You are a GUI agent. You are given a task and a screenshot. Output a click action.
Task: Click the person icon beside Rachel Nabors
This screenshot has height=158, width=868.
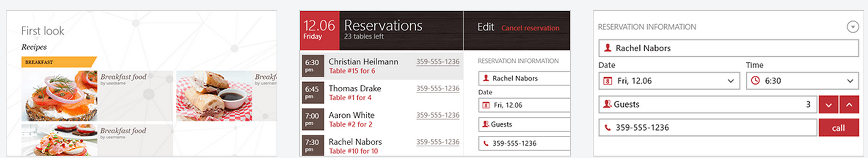pos(608,48)
